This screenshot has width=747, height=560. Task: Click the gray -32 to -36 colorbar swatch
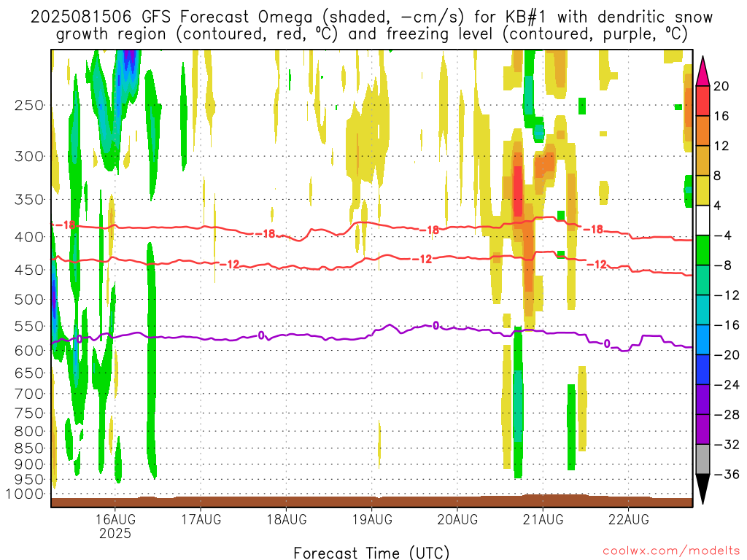click(703, 459)
